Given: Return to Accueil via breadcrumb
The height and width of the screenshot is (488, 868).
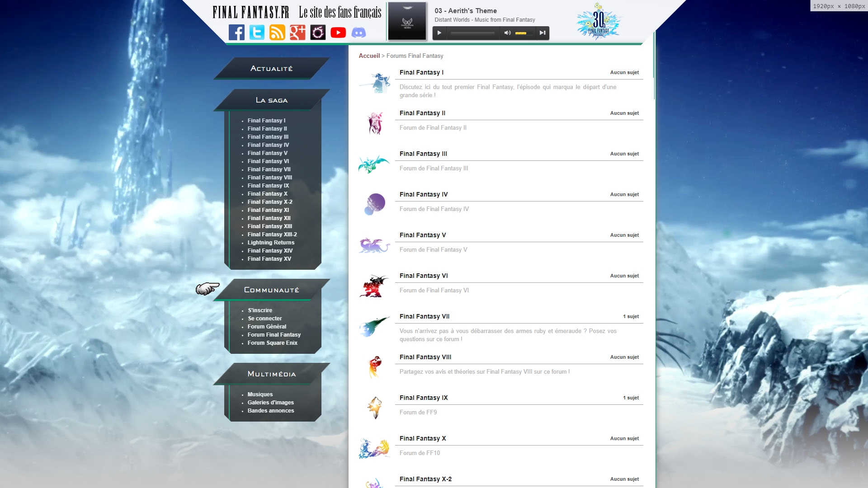Looking at the screenshot, I should (x=369, y=56).
